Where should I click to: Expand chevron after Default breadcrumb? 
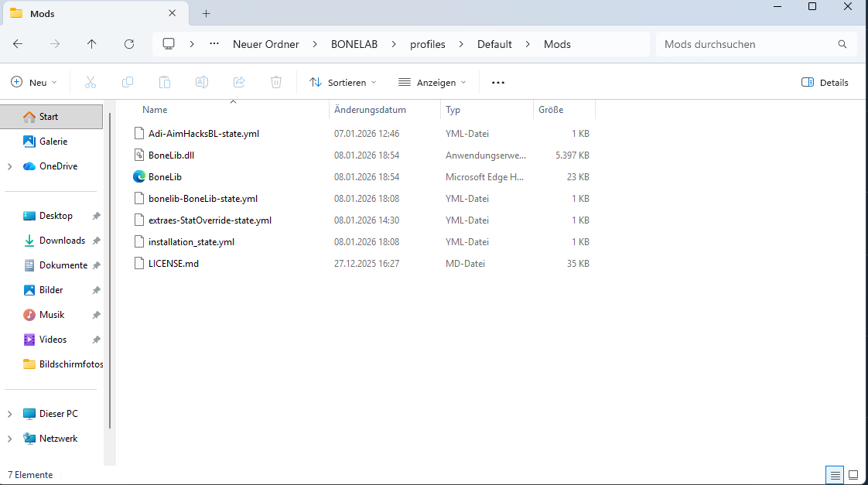(x=528, y=44)
